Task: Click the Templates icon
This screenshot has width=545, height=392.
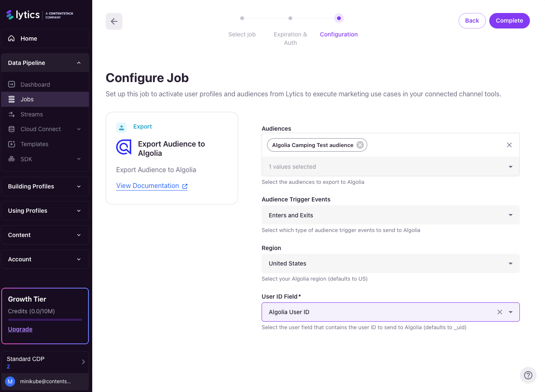Action: click(12, 144)
